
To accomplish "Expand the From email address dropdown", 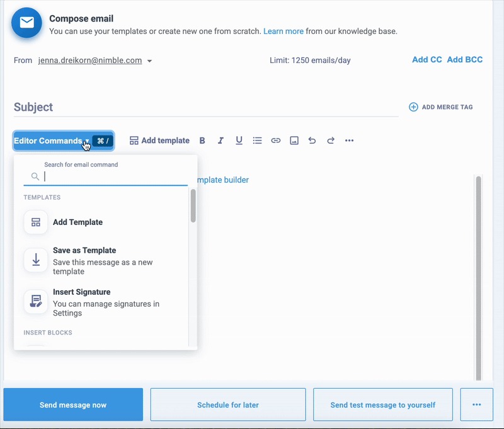I will point(150,61).
